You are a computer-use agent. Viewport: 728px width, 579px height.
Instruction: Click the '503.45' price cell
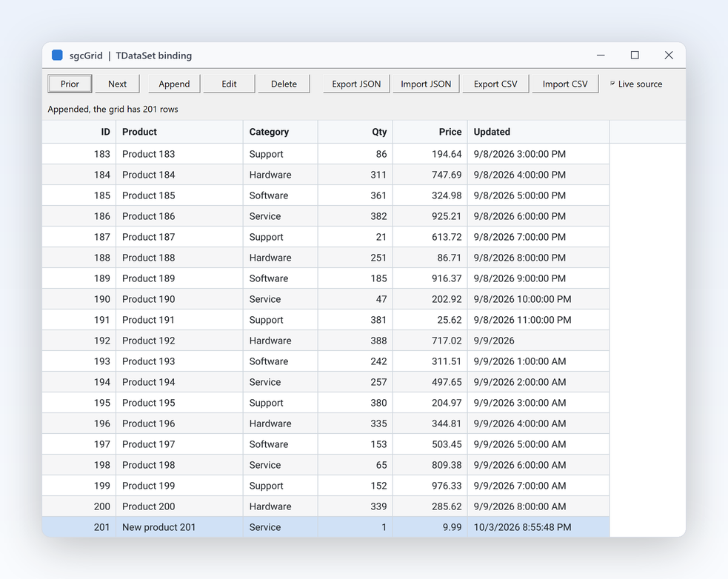pyautogui.click(x=430, y=444)
